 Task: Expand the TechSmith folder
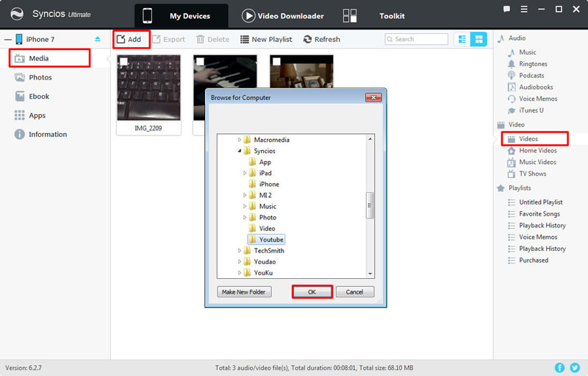pyautogui.click(x=240, y=251)
